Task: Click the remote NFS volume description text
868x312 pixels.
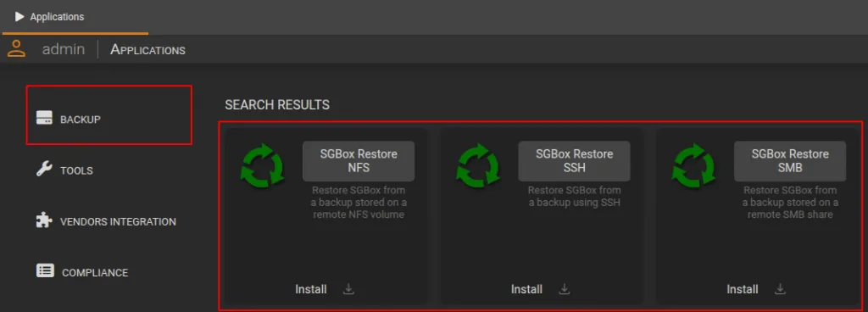Action: [359, 202]
